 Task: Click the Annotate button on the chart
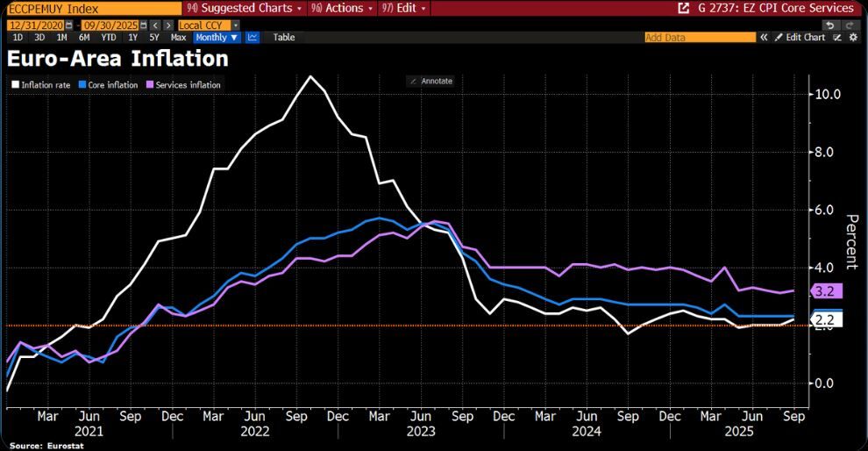pyautogui.click(x=430, y=81)
